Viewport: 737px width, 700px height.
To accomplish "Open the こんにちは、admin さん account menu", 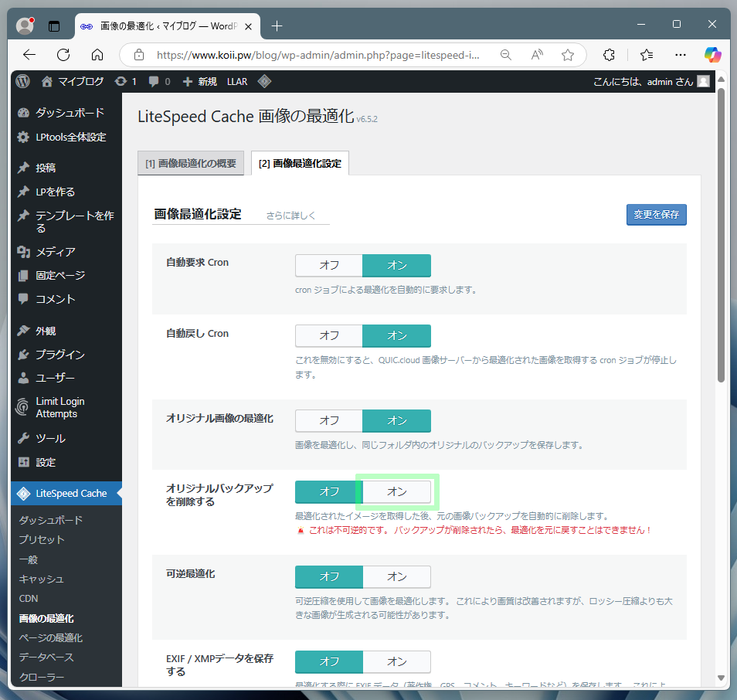I will pyautogui.click(x=651, y=81).
